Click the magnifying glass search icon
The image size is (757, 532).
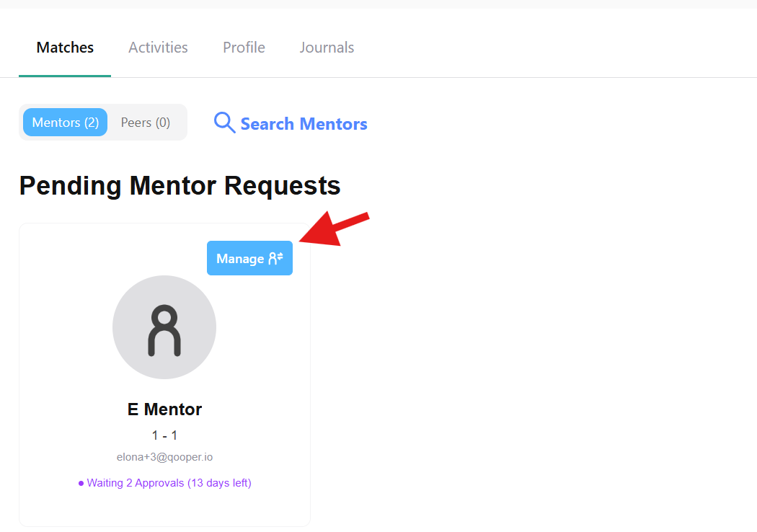tap(224, 123)
